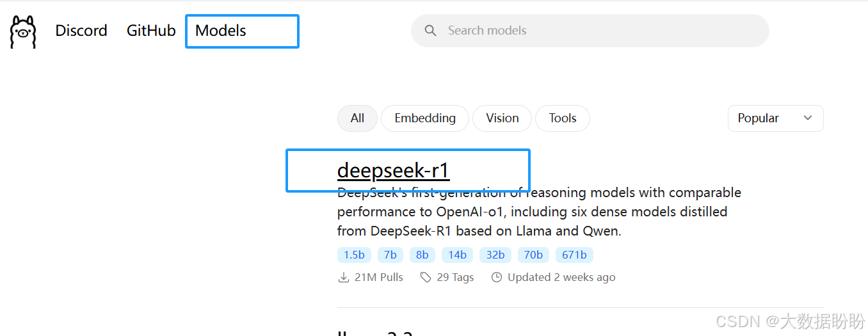Click the 14b size tag
This screenshot has width=868, height=336.
(457, 255)
